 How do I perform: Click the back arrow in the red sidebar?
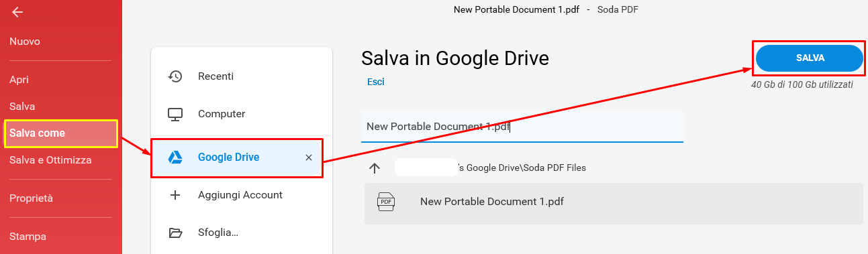pos(17,12)
